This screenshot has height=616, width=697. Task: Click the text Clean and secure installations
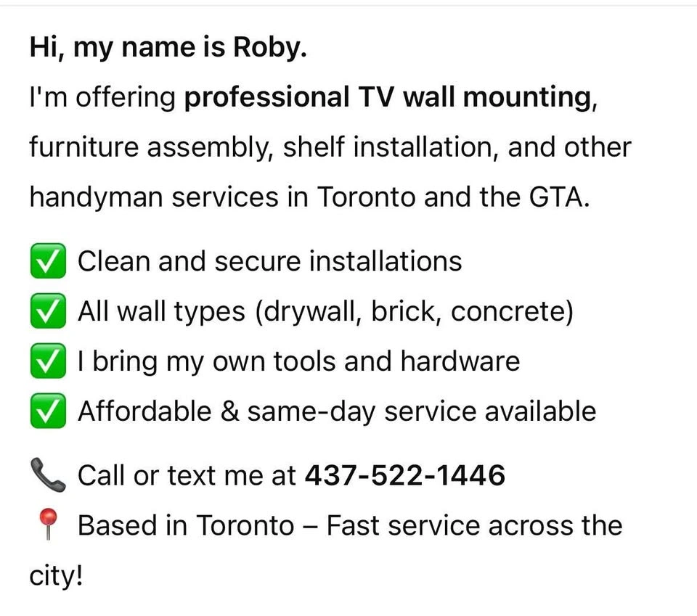[270, 261]
